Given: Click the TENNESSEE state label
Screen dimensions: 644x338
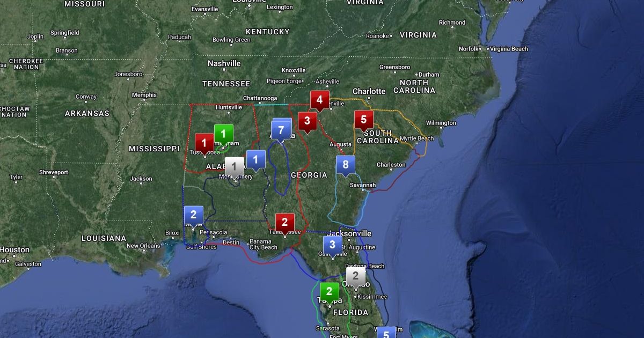Looking at the screenshot, I should pos(226,84).
